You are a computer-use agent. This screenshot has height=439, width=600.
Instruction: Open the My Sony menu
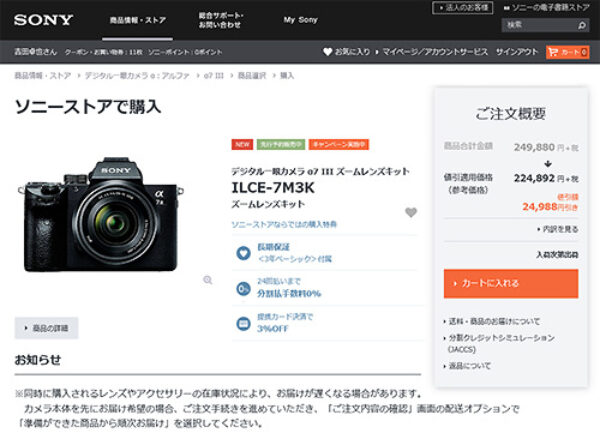point(300,20)
